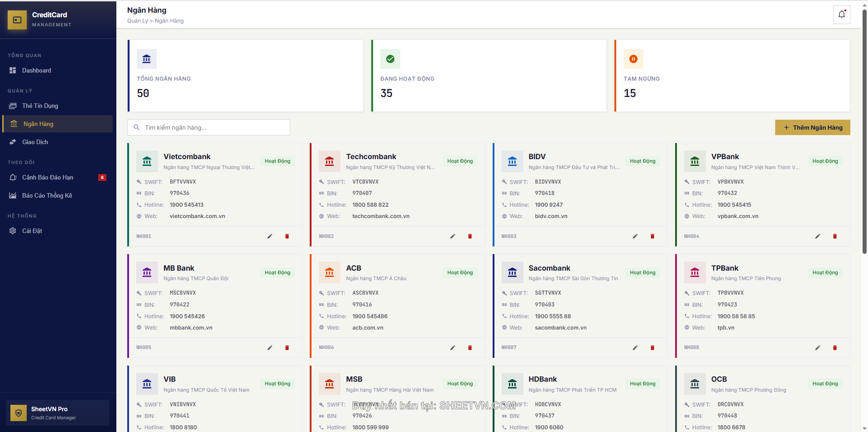
Task: Focus the Tìm kiếm ngân hàng search field
Action: [x=213, y=127]
